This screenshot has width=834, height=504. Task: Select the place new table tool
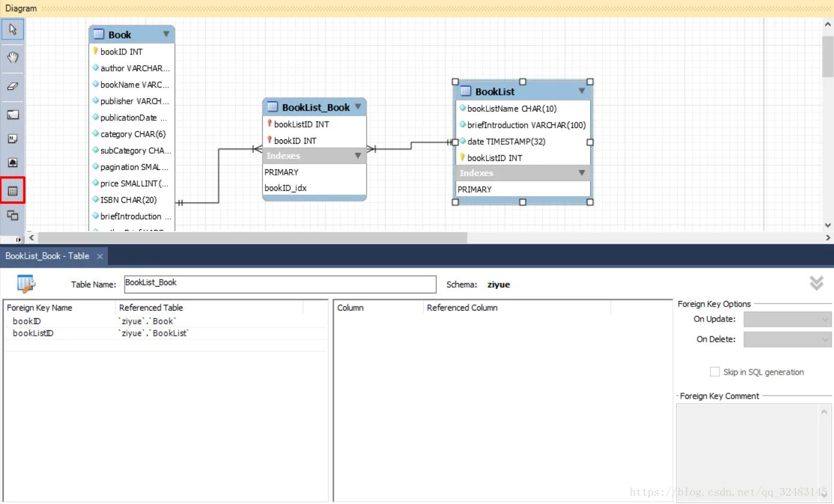13,191
